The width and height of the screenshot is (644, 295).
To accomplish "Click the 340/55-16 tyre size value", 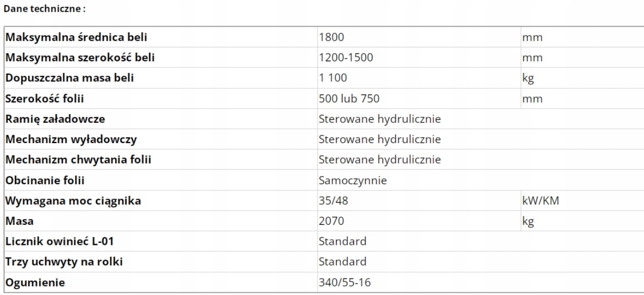I will pyautogui.click(x=345, y=282).
